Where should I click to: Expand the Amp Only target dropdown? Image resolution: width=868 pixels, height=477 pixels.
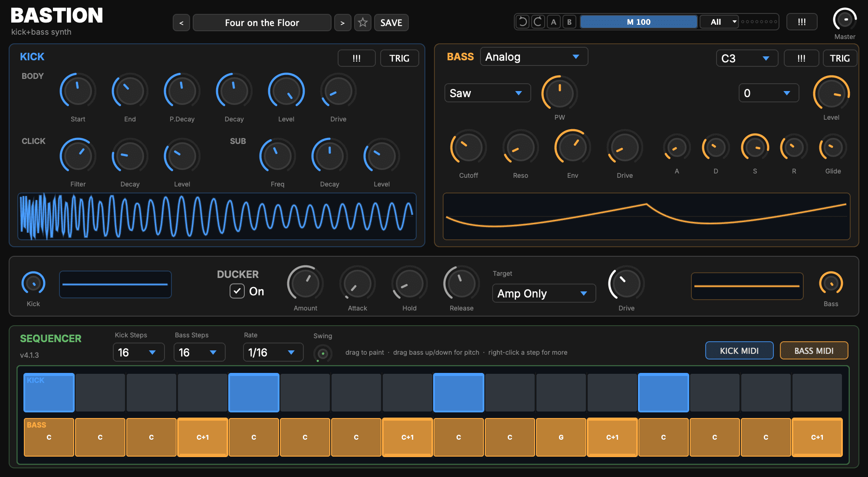(544, 294)
